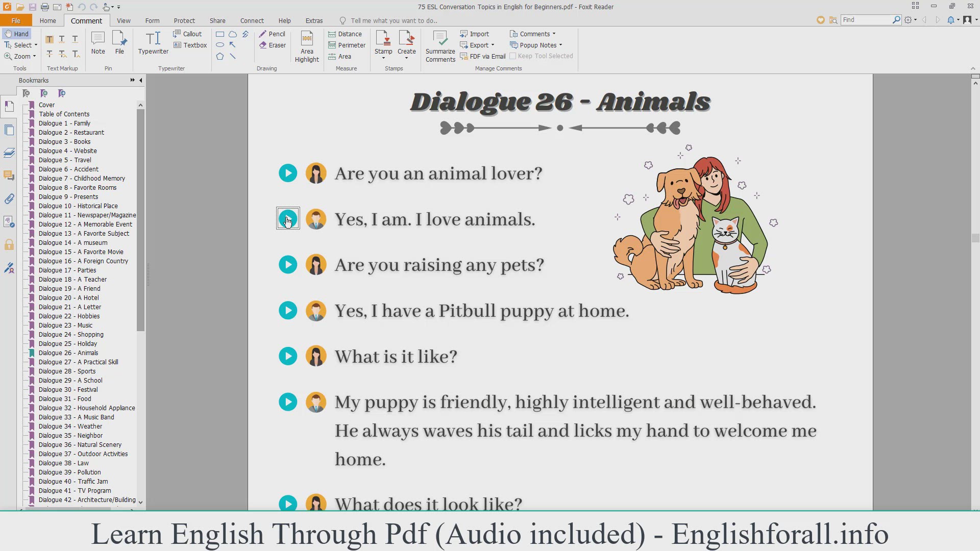Screen dimensions: 980x551
Task: Open the Attachments panel in left sidebar
Action: (x=9, y=199)
